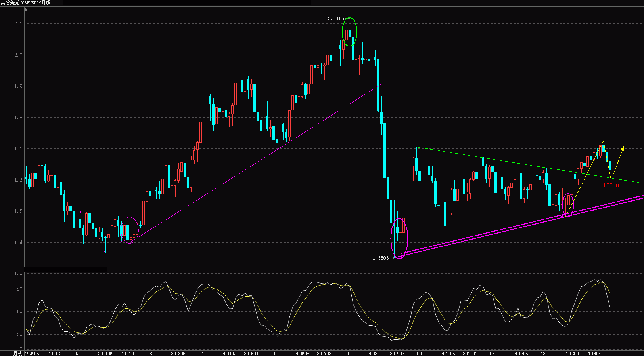Click the 1.6 price axis label
The image size is (644, 356).
tap(18, 180)
